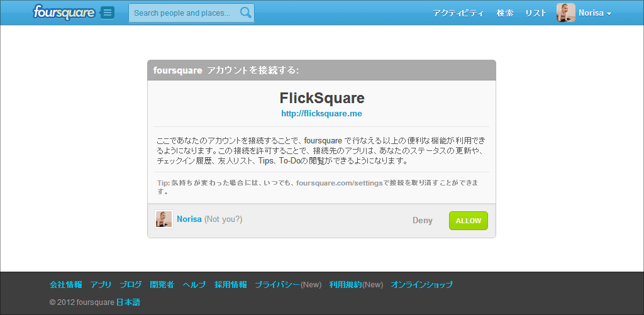Open 採用情報 footer link
644x315 pixels.
[230, 285]
